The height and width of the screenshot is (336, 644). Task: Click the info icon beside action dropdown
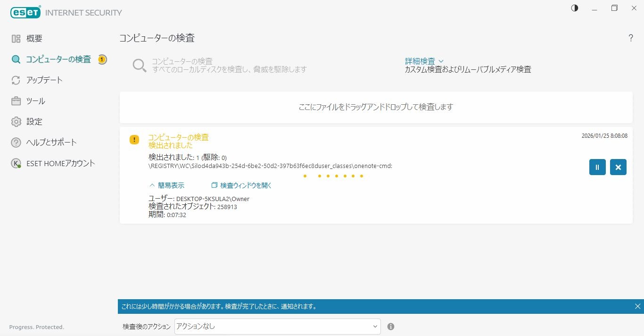click(391, 327)
